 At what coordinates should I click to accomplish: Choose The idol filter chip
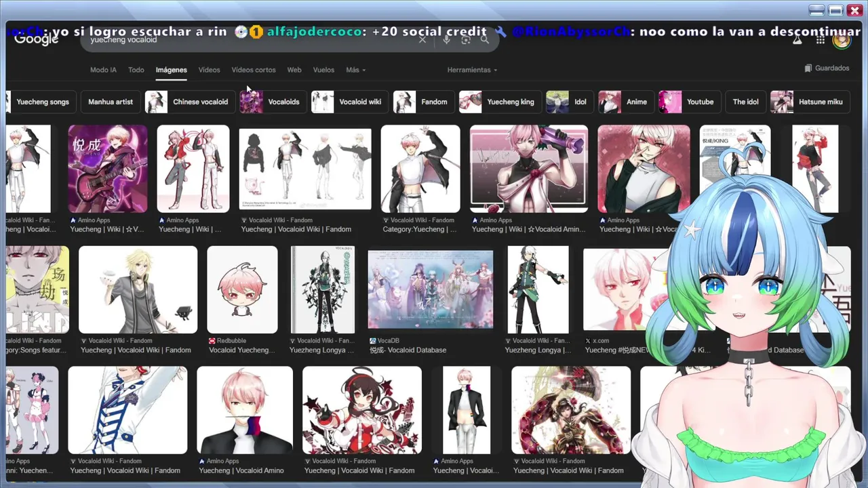(x=745, y=102)
